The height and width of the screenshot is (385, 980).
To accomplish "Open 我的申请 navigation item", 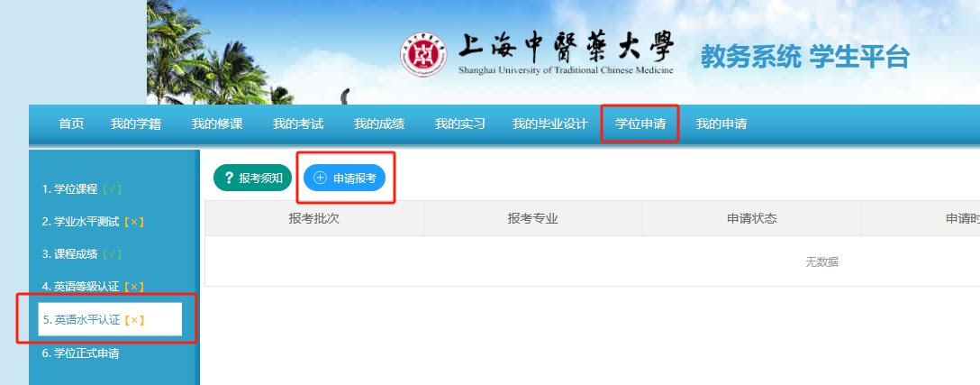I will pyautogui.click(x=721, y=124).
